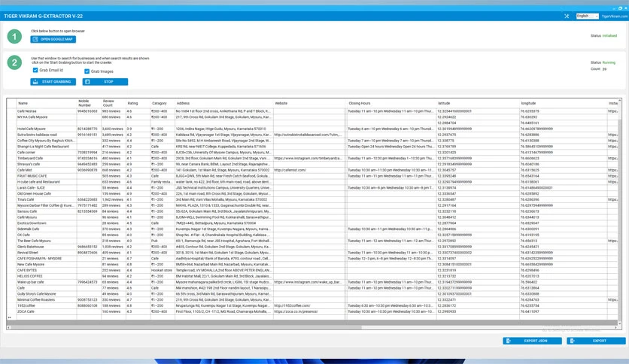Toggle the Grab Images checkbox
Image resolution: width=629 pixels, height=364 pixels.
[87, 71]
